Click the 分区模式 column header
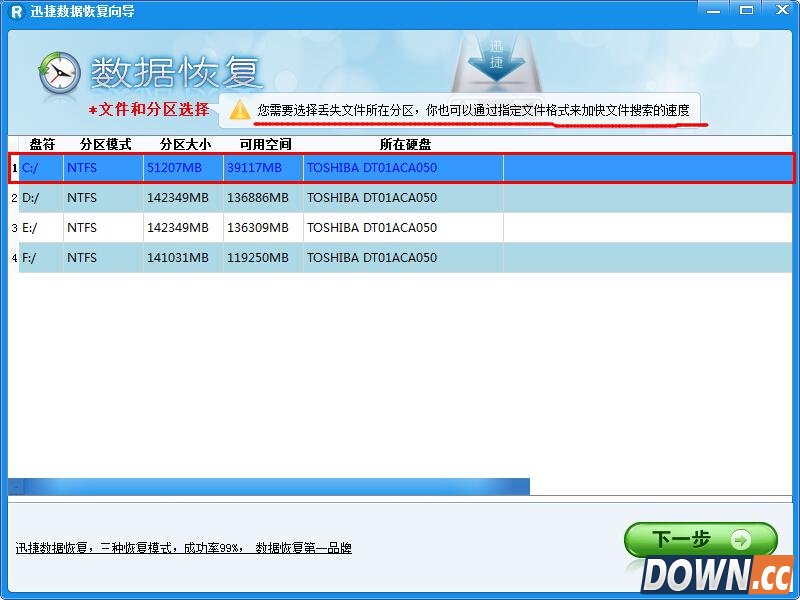The width and height of the screenshot is (800, 600). [102, 143]
